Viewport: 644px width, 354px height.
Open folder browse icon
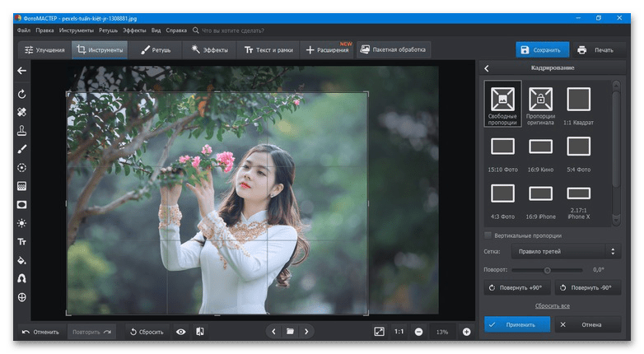(290, 332)
